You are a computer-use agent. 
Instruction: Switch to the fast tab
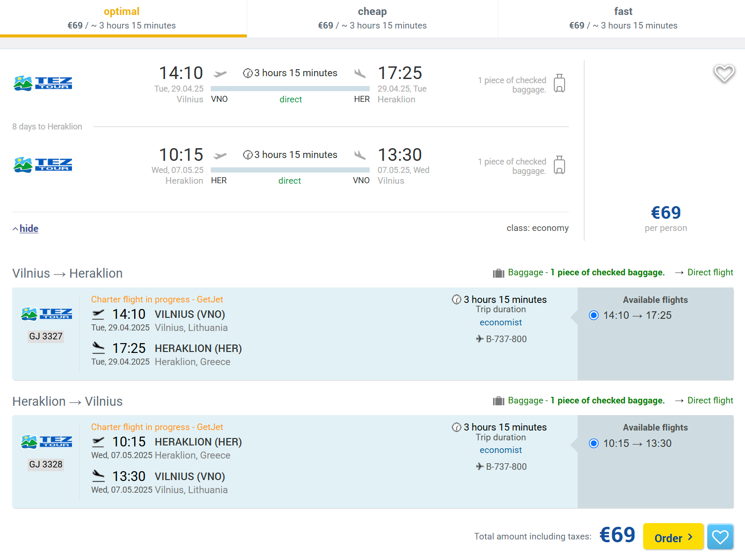(x=623, y=19)
